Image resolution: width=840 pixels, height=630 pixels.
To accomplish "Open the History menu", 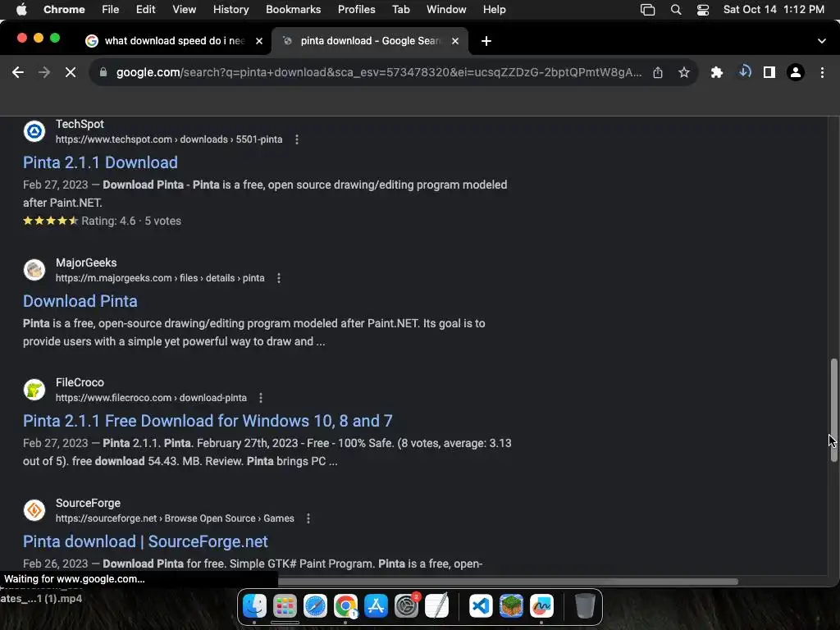I will tap(231, 10).
